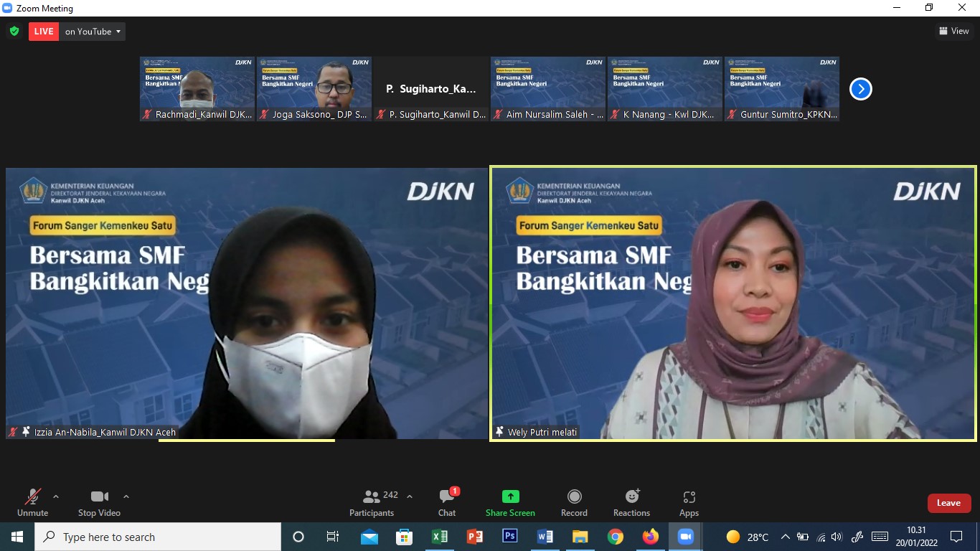Stop the video camera
This screenshot has width=980, height=551.
[99, 502]
